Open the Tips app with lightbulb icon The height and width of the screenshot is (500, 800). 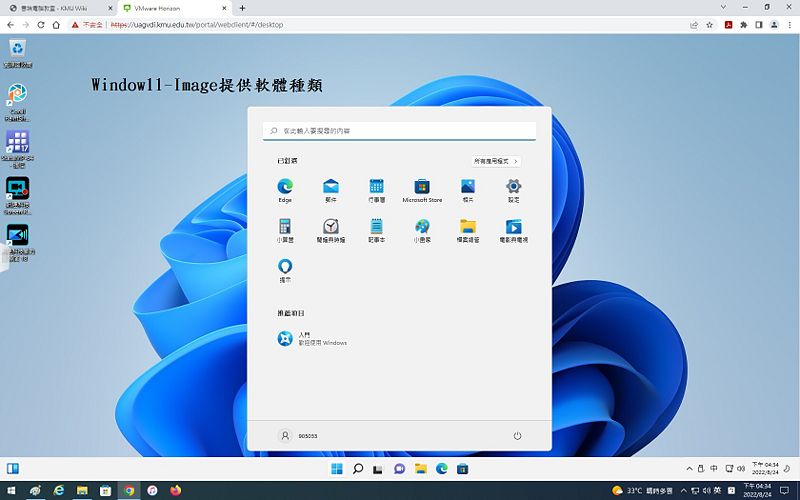click(285, 270)
